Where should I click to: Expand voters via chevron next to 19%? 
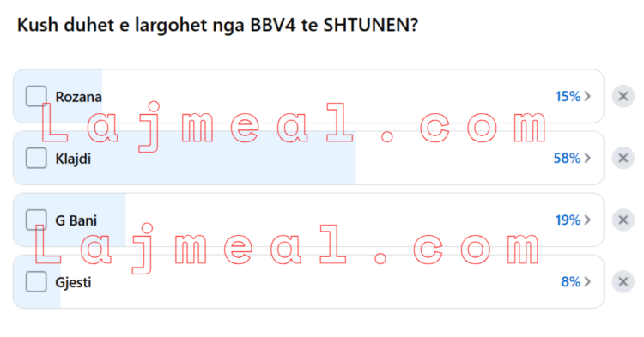(587, 220)
